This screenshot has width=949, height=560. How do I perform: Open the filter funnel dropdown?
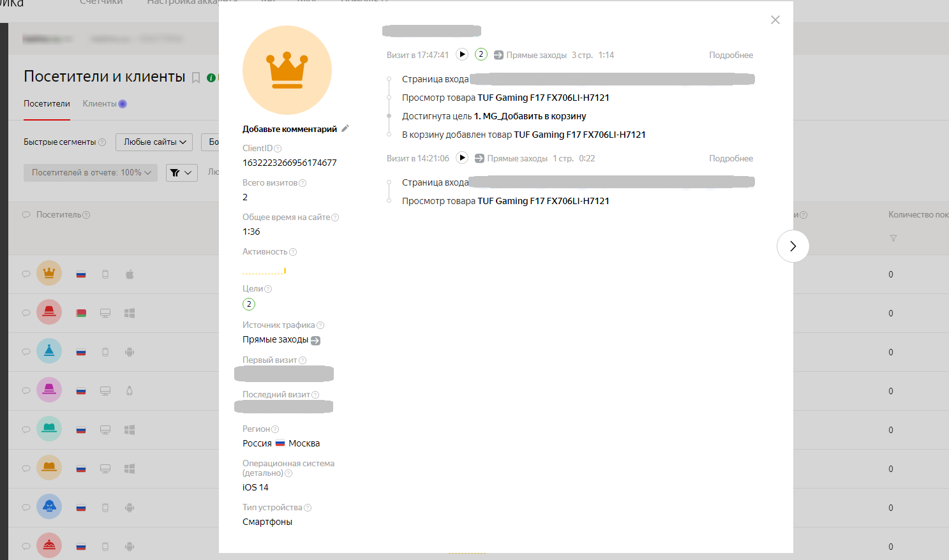point(182,172)
